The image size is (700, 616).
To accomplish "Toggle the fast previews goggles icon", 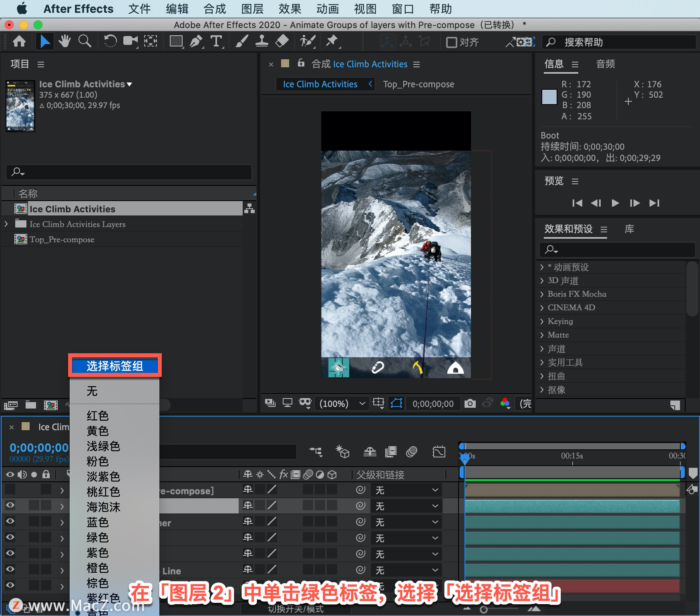I will coord(305,403).
